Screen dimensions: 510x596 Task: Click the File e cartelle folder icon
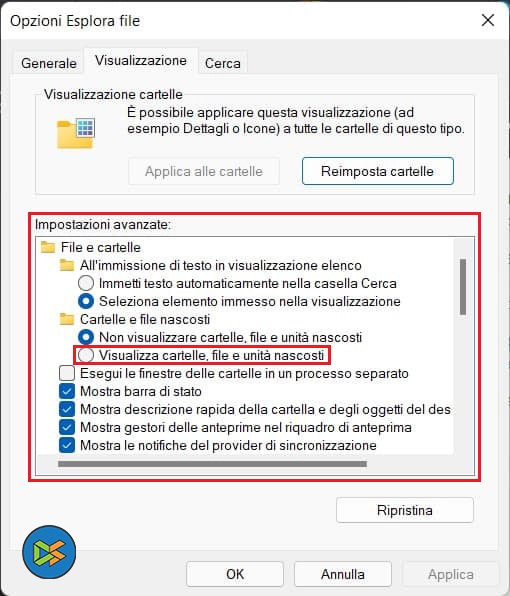coord(48,247)
